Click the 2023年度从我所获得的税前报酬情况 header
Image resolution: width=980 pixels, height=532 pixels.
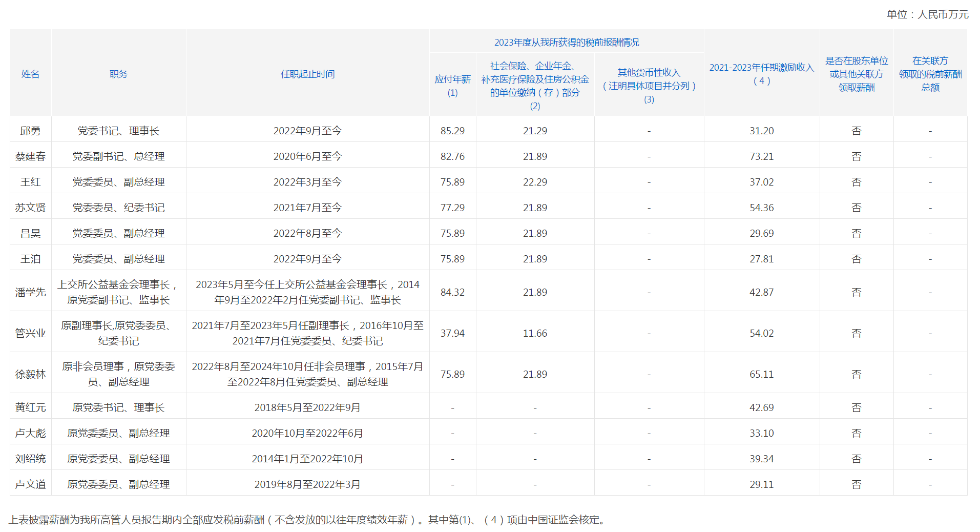pos(566,43)
